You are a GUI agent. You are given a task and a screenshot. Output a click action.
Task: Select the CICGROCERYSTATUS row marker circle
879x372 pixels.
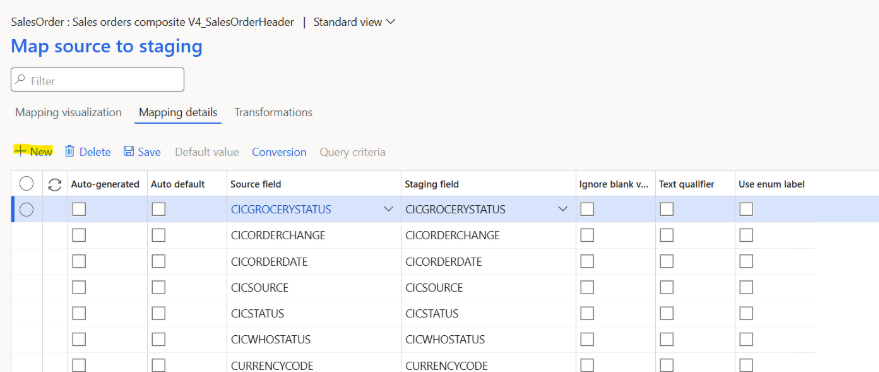(x=26, y=210)
